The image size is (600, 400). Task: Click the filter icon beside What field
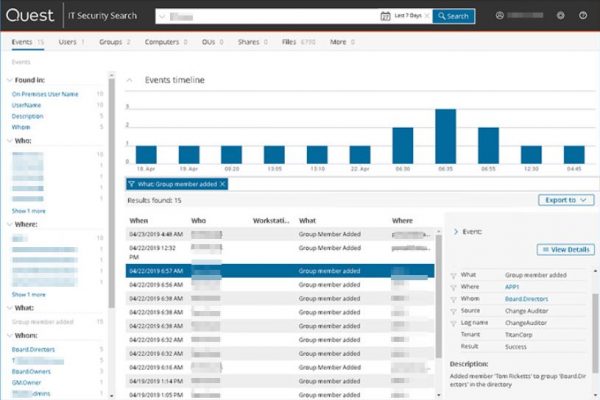(455, 273)
